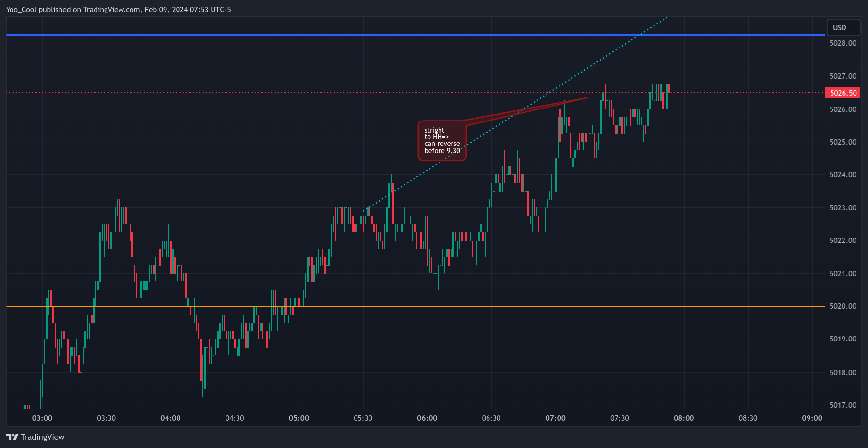Click the 5021.00 price axis label
The width and height of the screenshot is (868, 448).
(x=843, y=274)
